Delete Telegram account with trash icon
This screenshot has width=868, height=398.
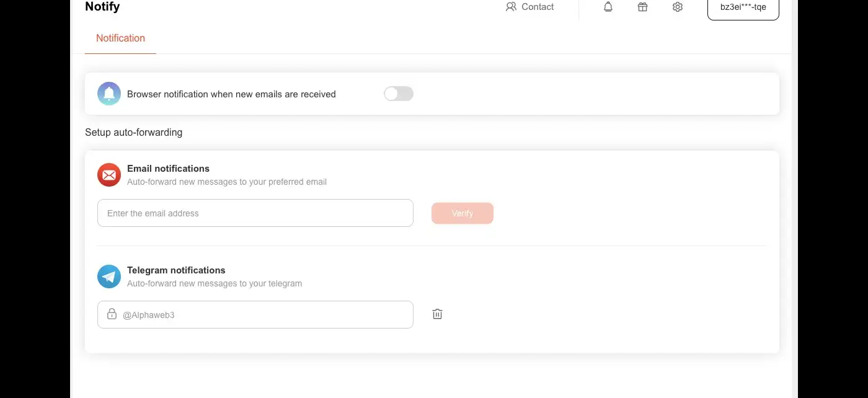437,314
